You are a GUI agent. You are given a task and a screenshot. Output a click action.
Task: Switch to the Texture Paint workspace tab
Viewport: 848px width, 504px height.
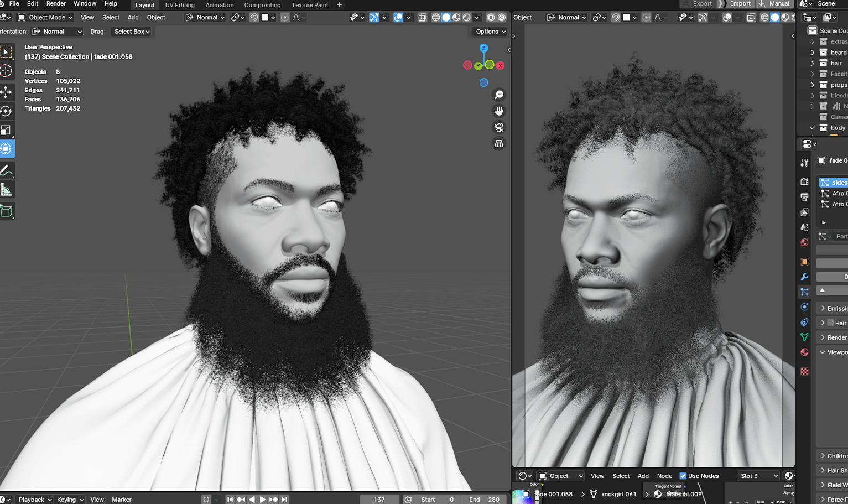point(310,5)
